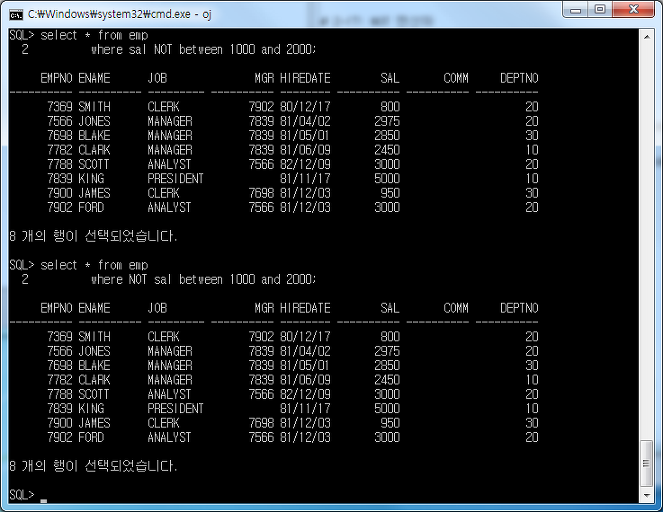Click the scrollbar up arrow
Screen dimensions: 663x512
coord(647,37)
